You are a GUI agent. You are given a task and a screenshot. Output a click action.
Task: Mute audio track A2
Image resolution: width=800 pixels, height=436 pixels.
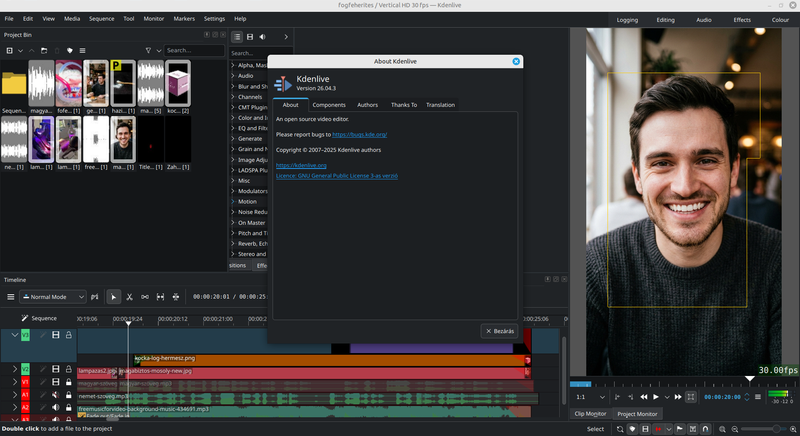pyautogui.click(x=56, y=407)
